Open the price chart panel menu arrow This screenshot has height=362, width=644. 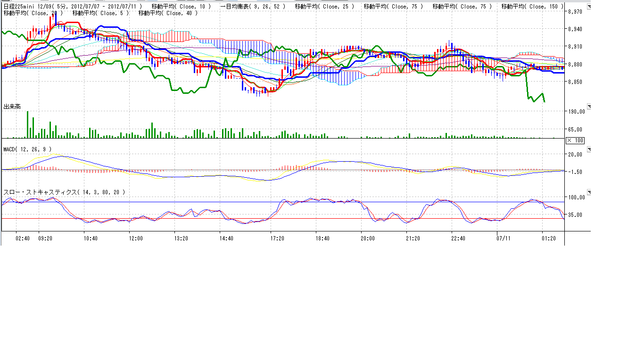click(x=588, y=6)
